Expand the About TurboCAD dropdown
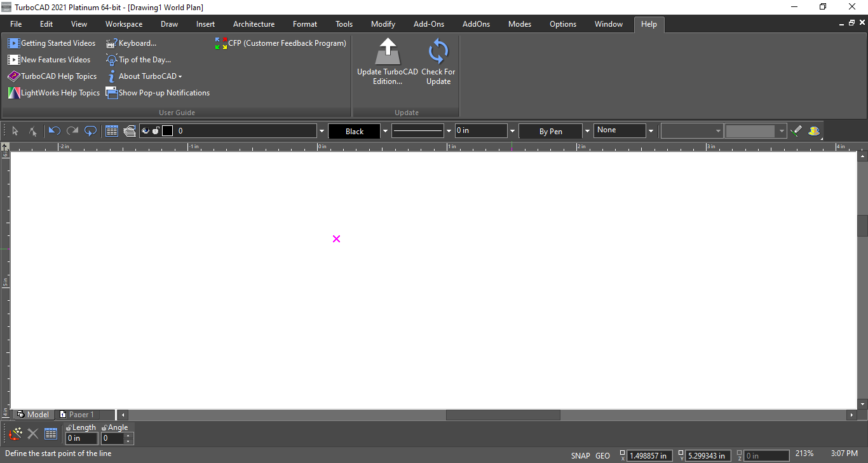The height and width of the screenshot is (463, 868). coord(144,76)
